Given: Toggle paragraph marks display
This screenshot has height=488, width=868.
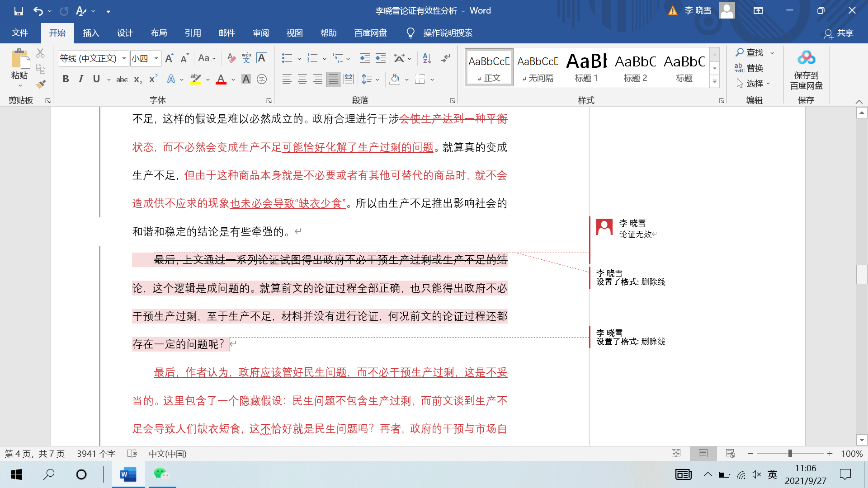Looking at the screenshot, I should (446, 58).
